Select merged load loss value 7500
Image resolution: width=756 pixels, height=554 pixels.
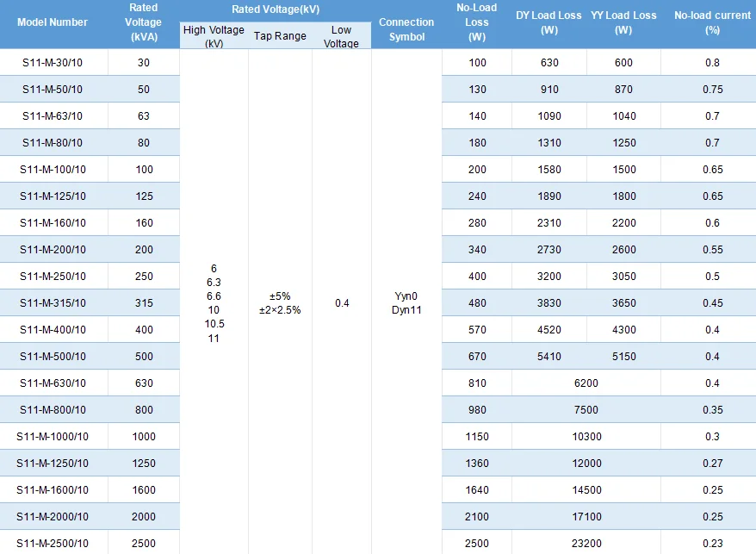tap(586, 410)
